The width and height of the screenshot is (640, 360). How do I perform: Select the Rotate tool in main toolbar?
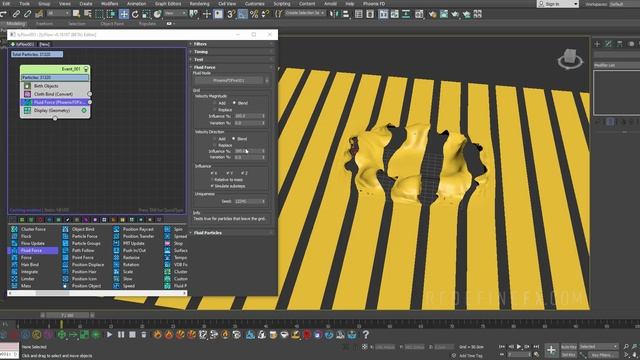point(135,14)
